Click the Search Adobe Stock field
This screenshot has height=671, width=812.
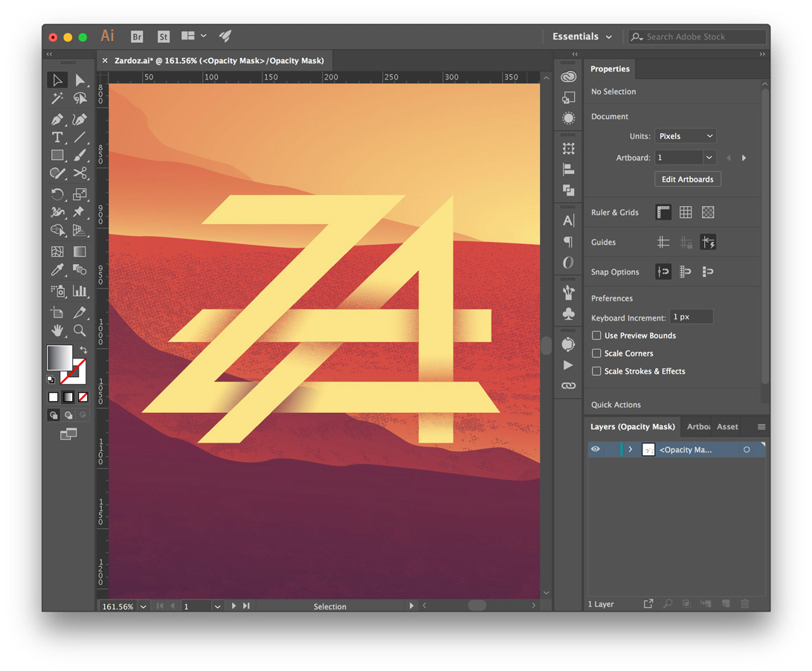pyautogui.click(x=697, y=36)
